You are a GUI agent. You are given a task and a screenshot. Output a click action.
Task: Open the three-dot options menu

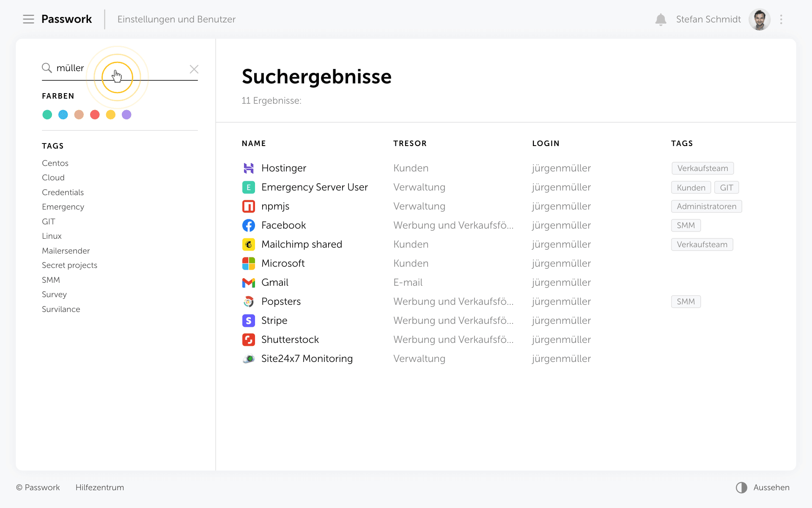tap(781, 19)
